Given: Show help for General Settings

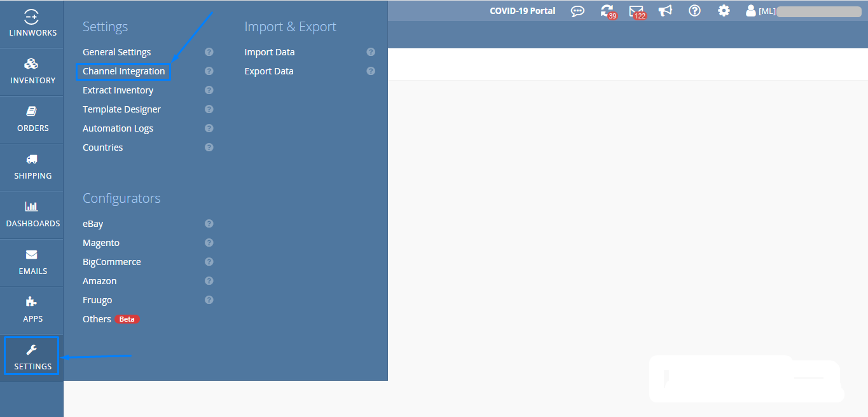Looking at the screenshot, I should tap(209, 52).
